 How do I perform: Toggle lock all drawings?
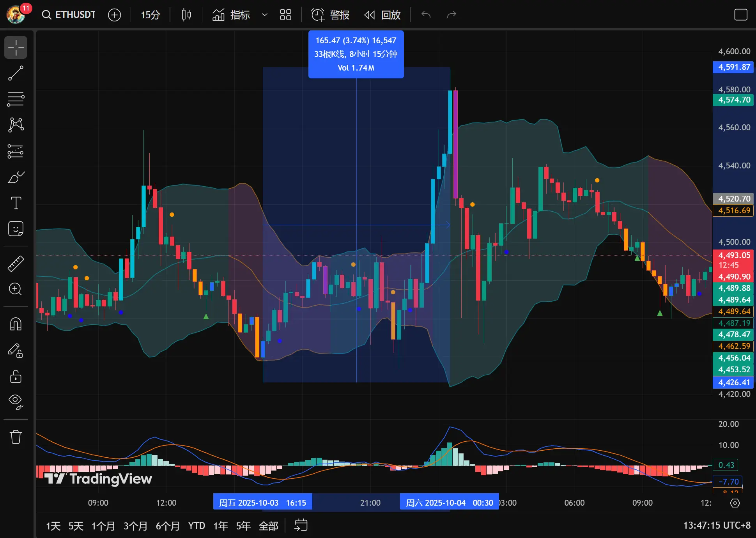(16, 377)
